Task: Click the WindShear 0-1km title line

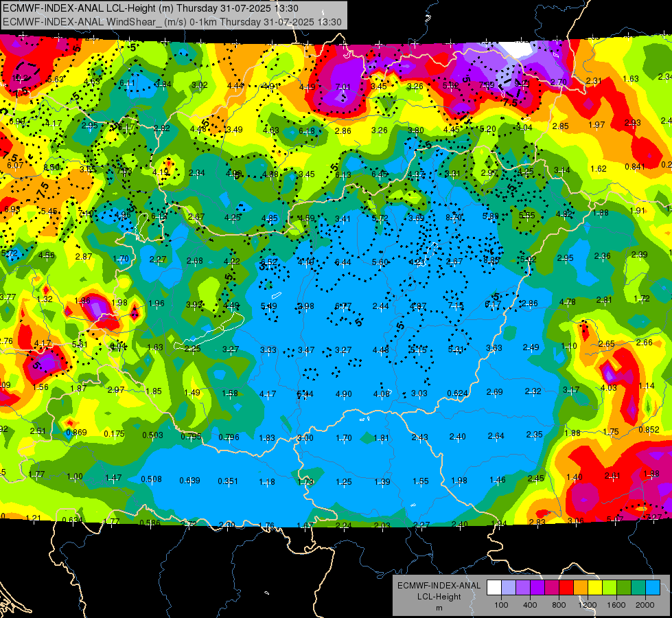Action: pyautogui.click(x=172, y=22)
